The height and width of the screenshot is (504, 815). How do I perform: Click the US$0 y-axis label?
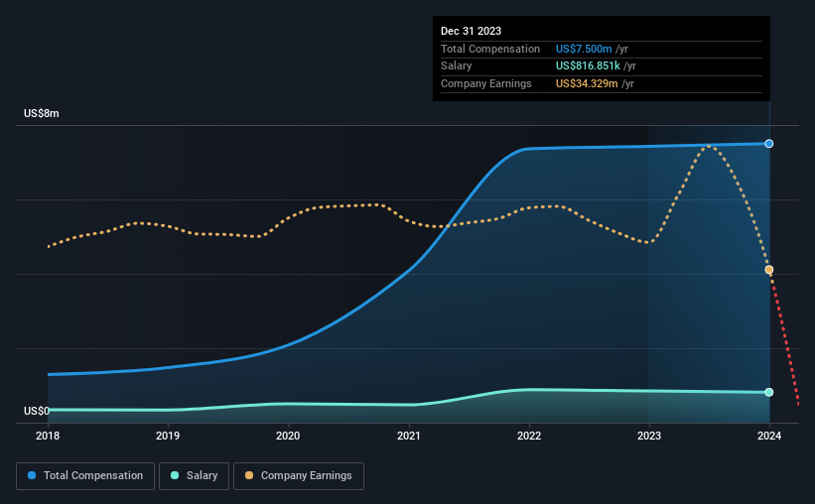tap(37, 411)
